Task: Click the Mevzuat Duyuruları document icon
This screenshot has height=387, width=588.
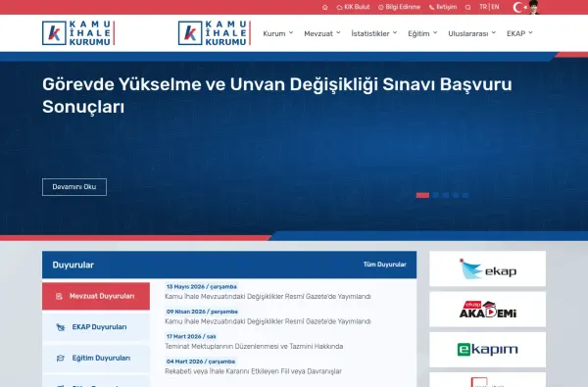Action: 59,296
